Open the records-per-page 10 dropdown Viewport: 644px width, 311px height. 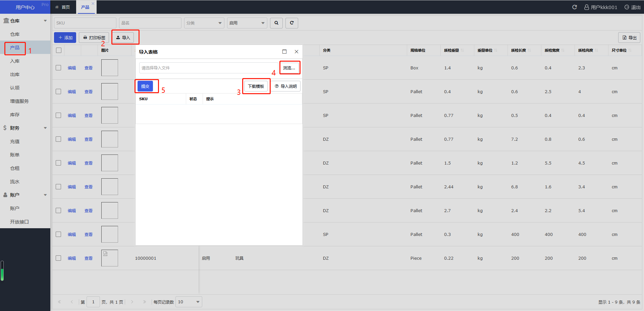(x=189, y=302)
